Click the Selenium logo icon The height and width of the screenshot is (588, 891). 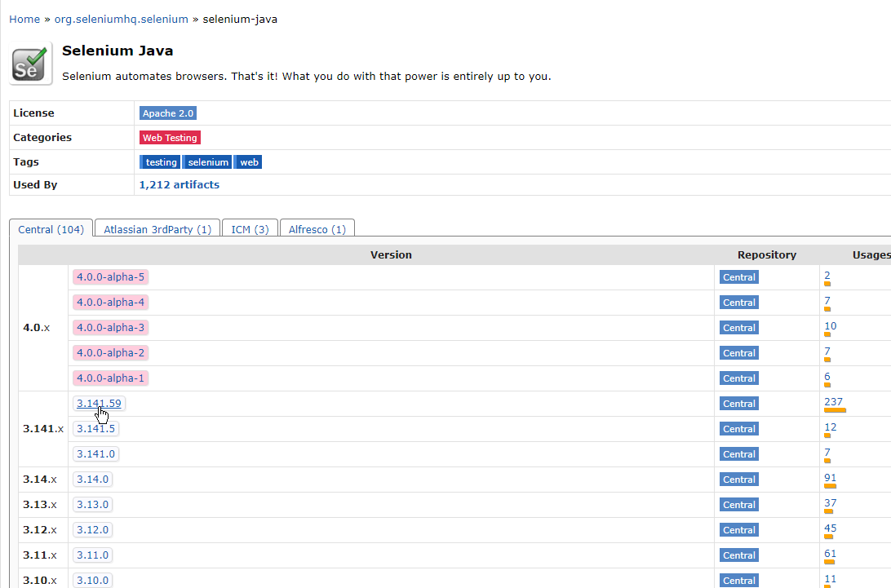point(31,64)
